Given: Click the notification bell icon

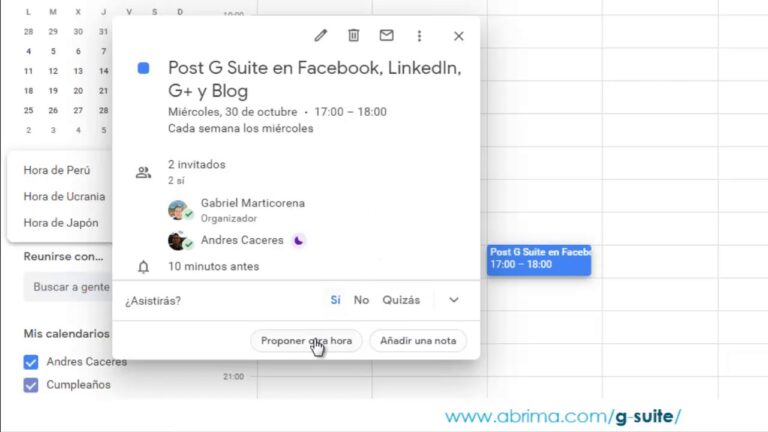Looking at the screenshot, I should 144,267.
